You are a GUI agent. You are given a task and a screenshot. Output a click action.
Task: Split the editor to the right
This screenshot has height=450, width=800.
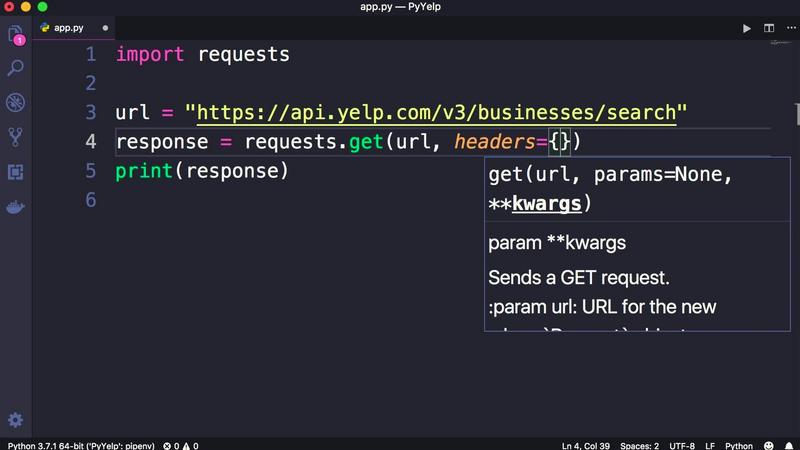coord(769,28)
